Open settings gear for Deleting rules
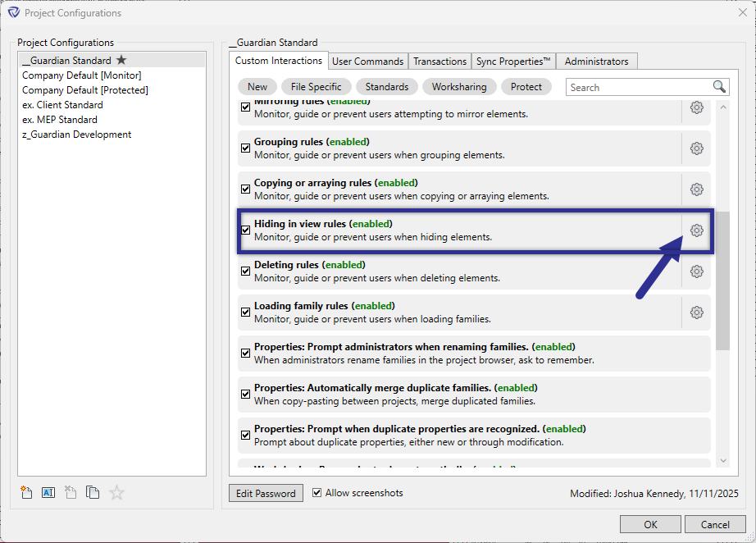 696,271
